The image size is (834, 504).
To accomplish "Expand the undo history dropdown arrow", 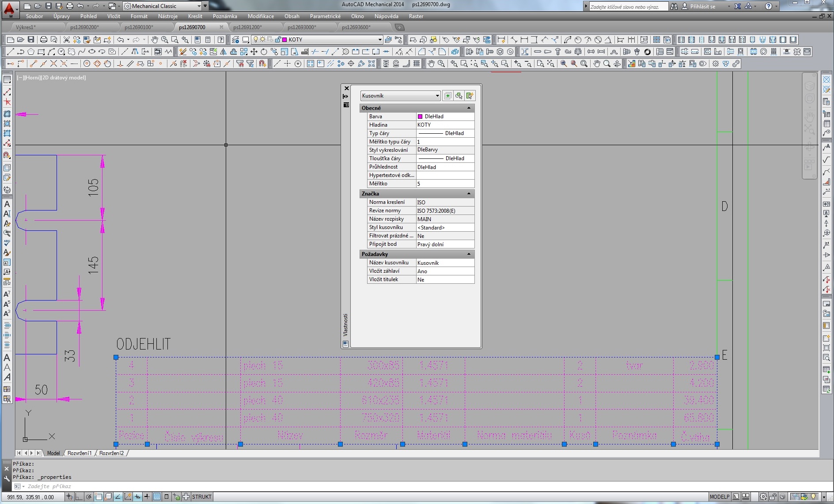I will [x=87, y=6].
